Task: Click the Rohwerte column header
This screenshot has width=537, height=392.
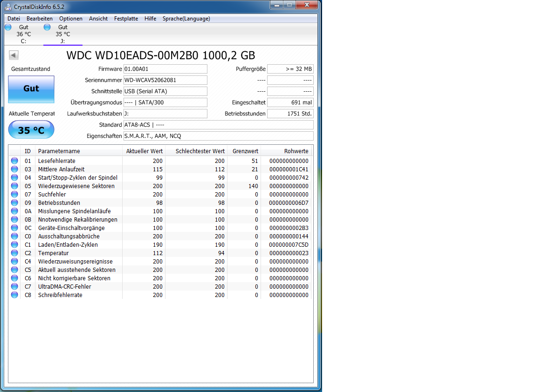Action: 286,151
